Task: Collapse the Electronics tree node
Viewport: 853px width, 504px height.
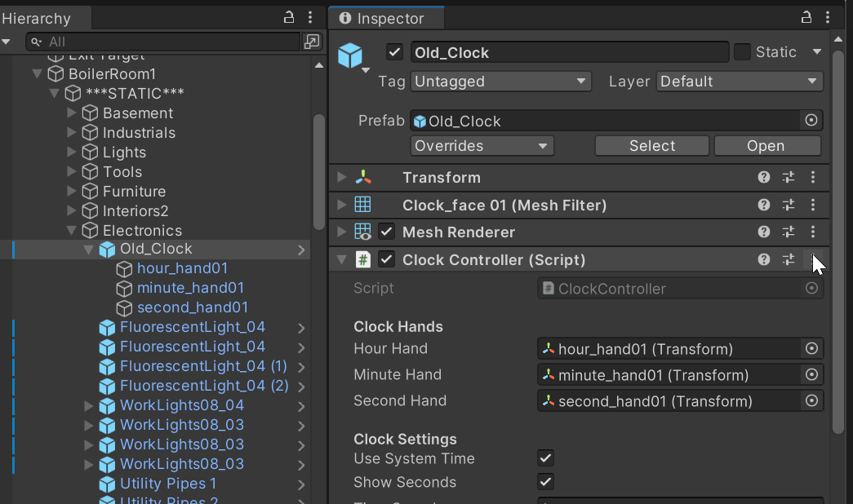Action: click(71, 230)
